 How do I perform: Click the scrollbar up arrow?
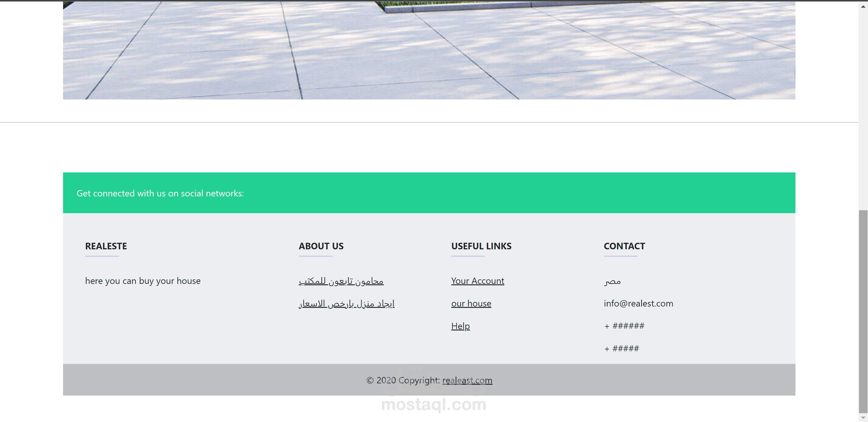[863, 6]
